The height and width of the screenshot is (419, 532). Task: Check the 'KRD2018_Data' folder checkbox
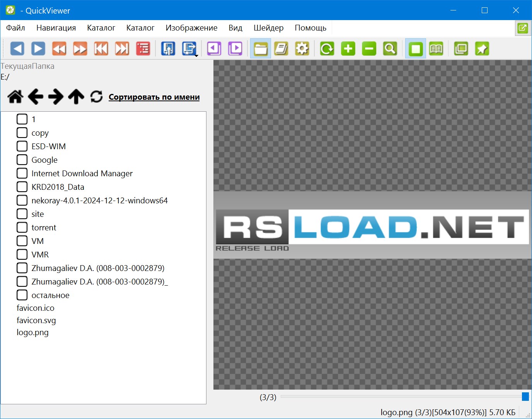point(22,187)
